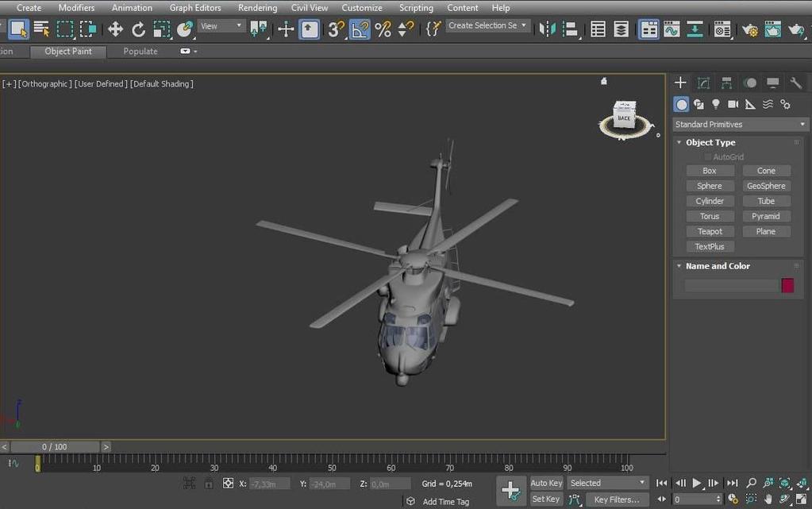Toggle Spinner Snap
Screen dimensions: 812x509
[406, 29]
